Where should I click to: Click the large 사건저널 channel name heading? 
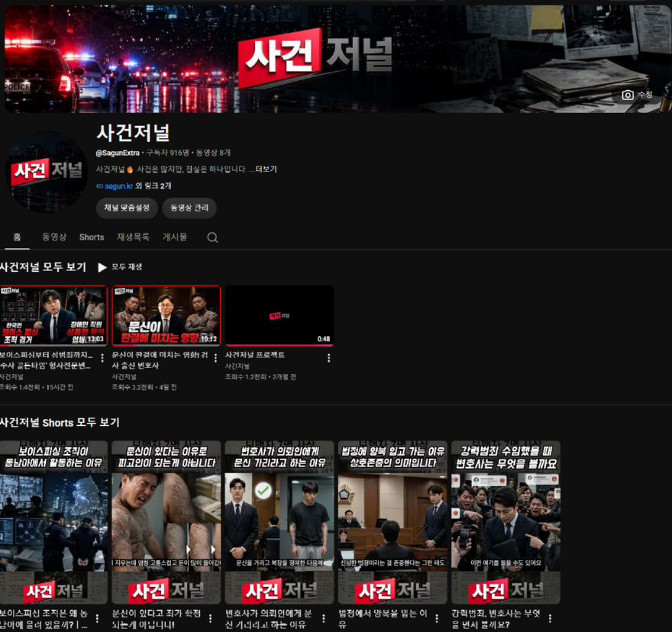point(133,133)
